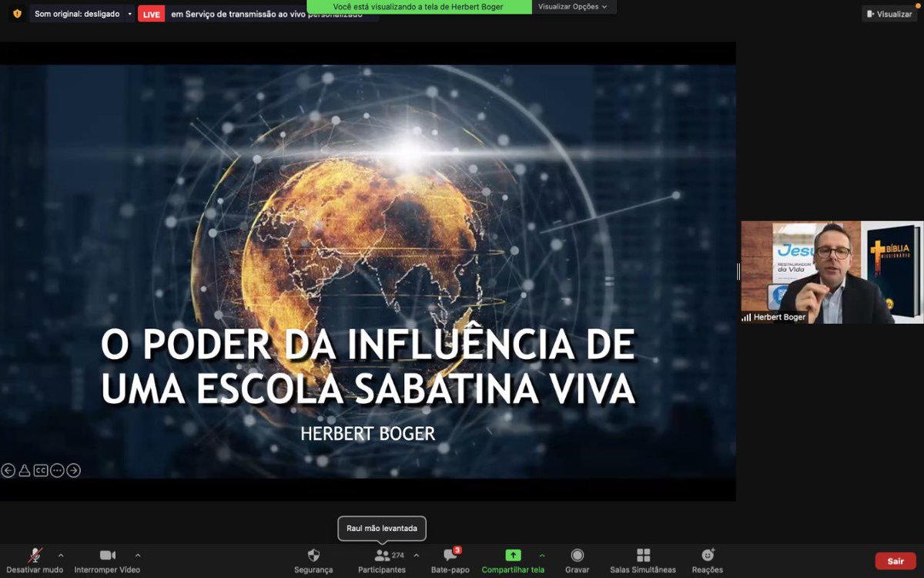Image resolution: width=924 pixels, height=578 pixels.
Task: Expand screen share options caret
Action: pyautogui.click(x=541, y=555)
